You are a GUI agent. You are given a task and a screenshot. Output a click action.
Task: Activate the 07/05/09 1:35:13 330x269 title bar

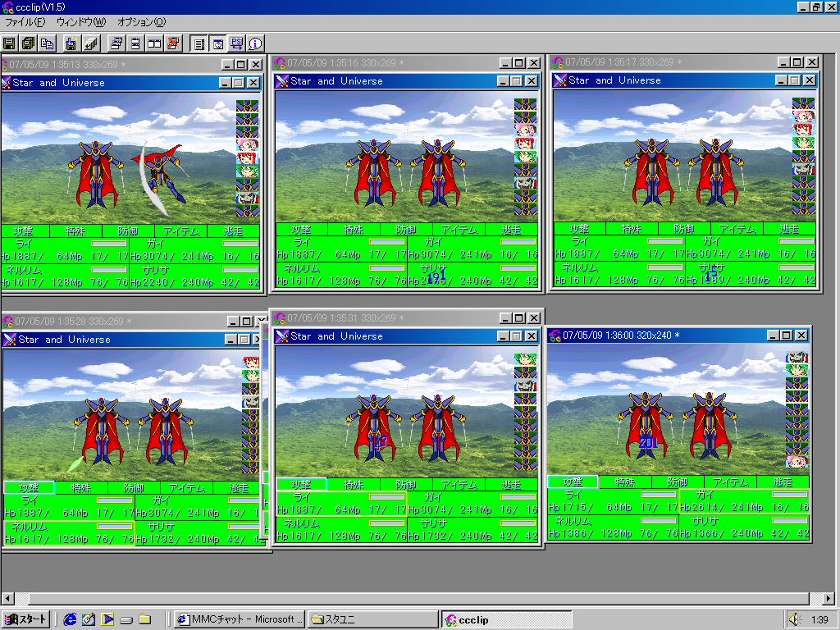[131, 64]
